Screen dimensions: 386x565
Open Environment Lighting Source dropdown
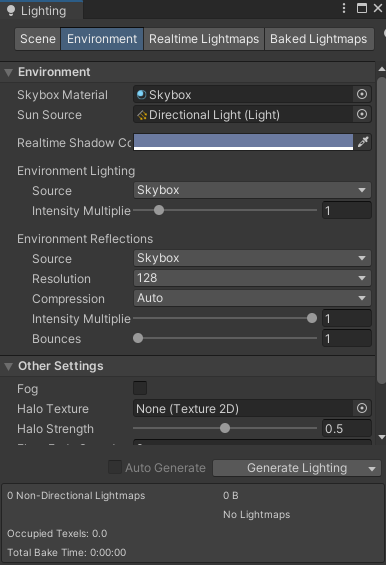click(x=252, y=190)
